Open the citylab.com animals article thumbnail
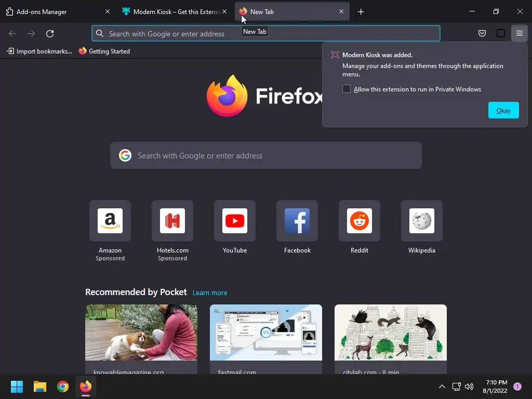This screenshot has height=399, width=532. point(391,332)
